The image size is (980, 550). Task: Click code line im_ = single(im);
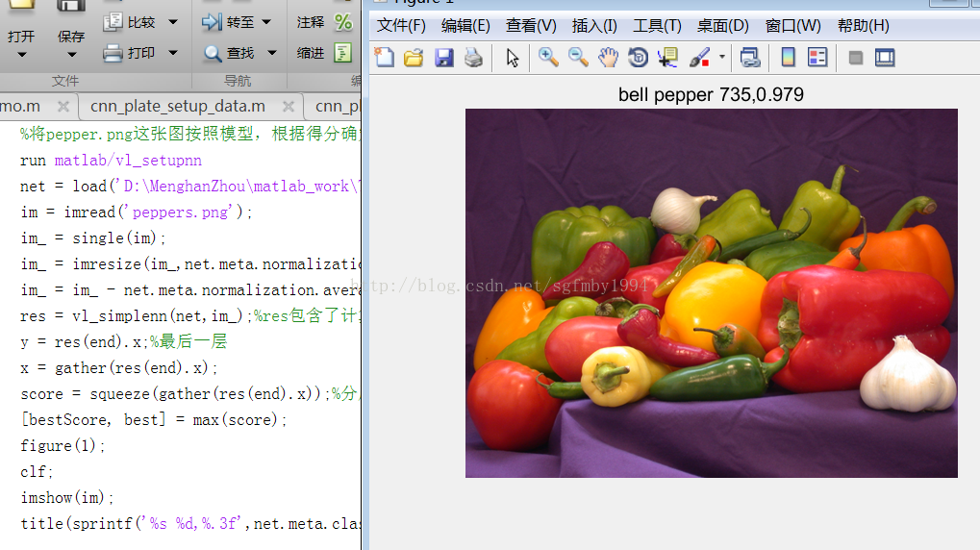click(x=93, y=238)
